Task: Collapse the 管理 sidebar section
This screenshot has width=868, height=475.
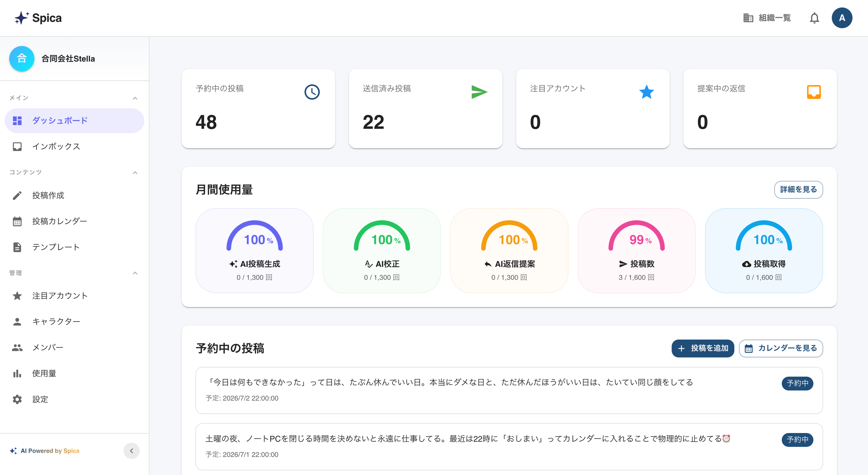Action: (x=135, y=273)
